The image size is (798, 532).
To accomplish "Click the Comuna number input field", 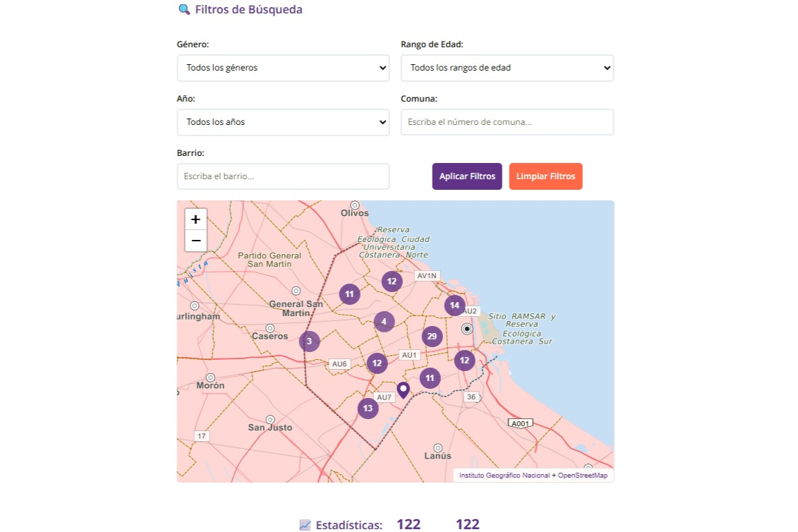I will tap(507, 122).
